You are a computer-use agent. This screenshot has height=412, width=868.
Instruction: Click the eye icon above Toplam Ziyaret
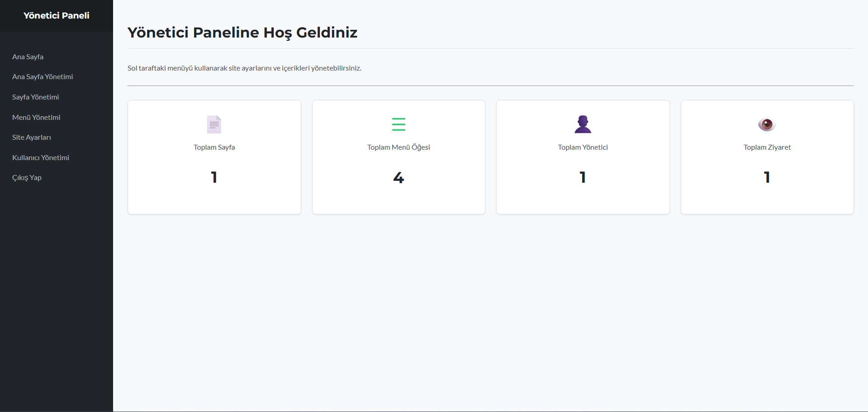767,124
